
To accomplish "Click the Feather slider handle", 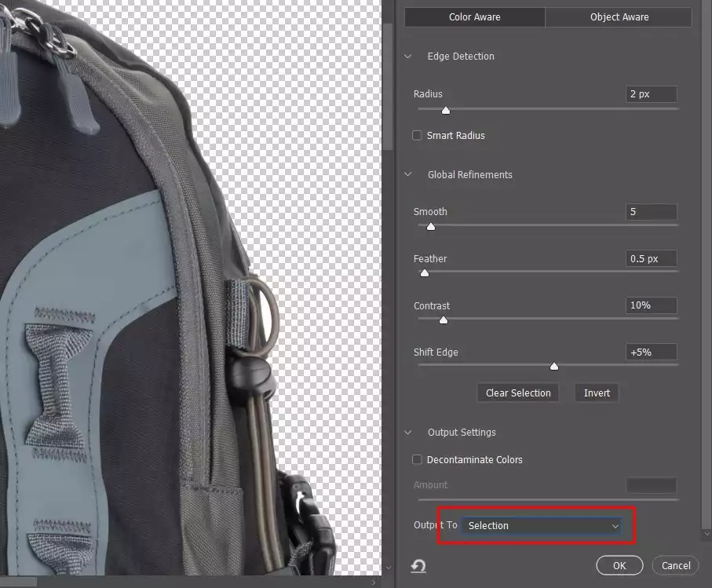I will [425, 273].
